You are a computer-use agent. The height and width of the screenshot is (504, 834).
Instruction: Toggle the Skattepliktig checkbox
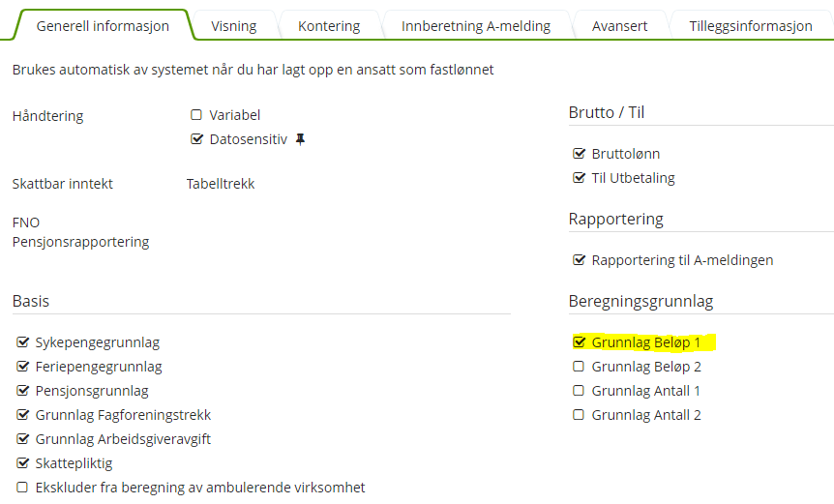(22, 463)
